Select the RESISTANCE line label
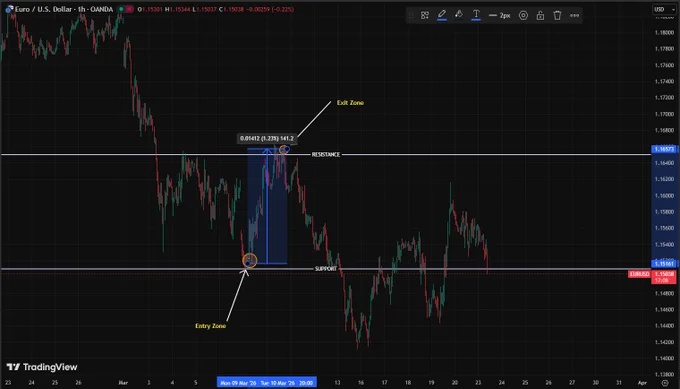 [326, 154]
